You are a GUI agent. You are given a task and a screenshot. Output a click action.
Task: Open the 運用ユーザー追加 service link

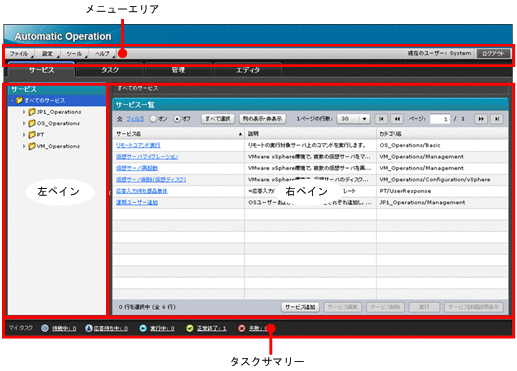[137, 202]
